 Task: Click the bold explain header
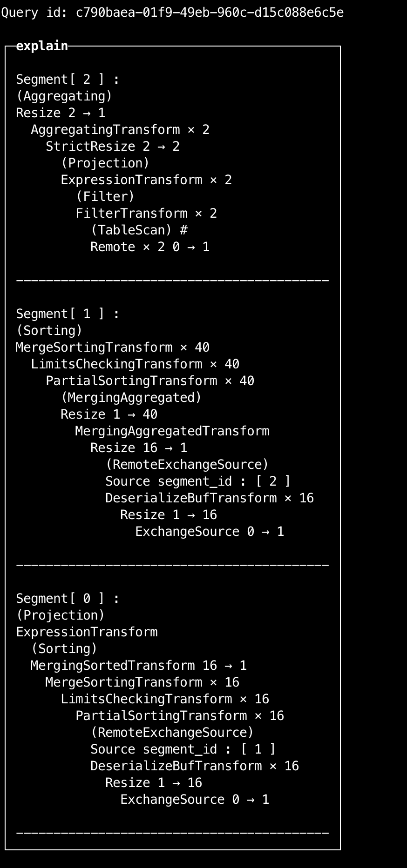(42, 46)
